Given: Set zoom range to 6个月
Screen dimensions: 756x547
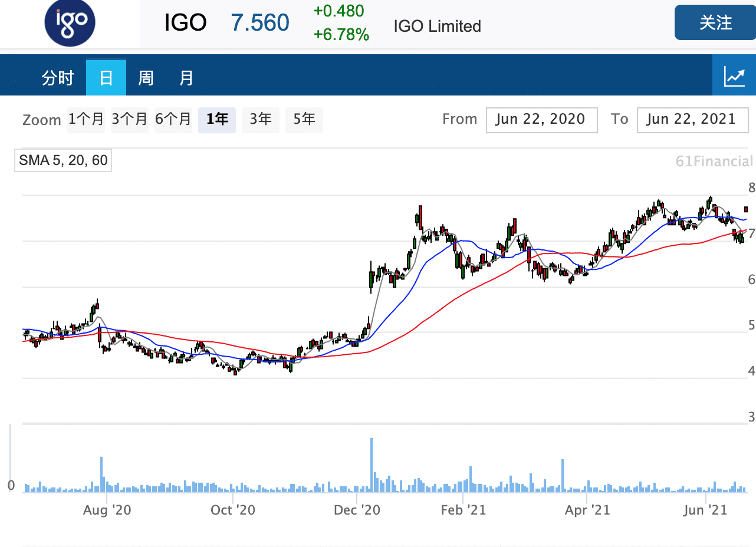Looking at the screenshot, I should coord(173,120).
